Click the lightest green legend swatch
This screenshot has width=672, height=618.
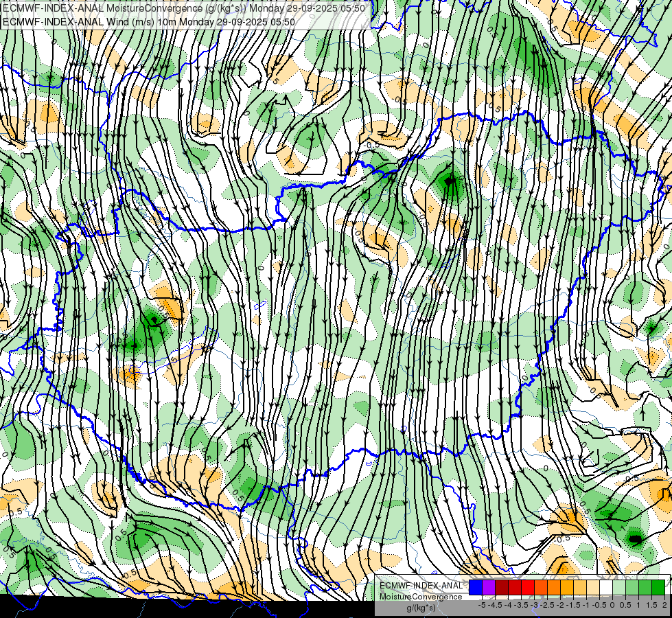pos(619,587)
